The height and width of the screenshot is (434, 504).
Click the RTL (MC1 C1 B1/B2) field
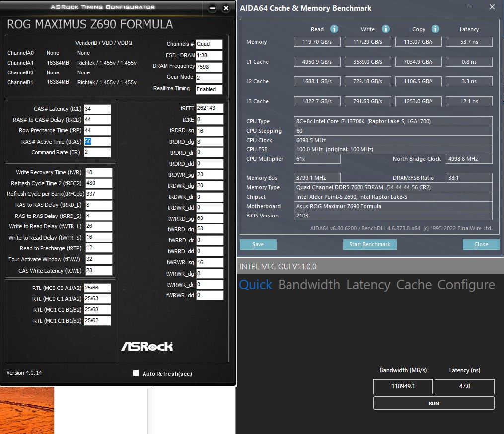tap(97, 320)
